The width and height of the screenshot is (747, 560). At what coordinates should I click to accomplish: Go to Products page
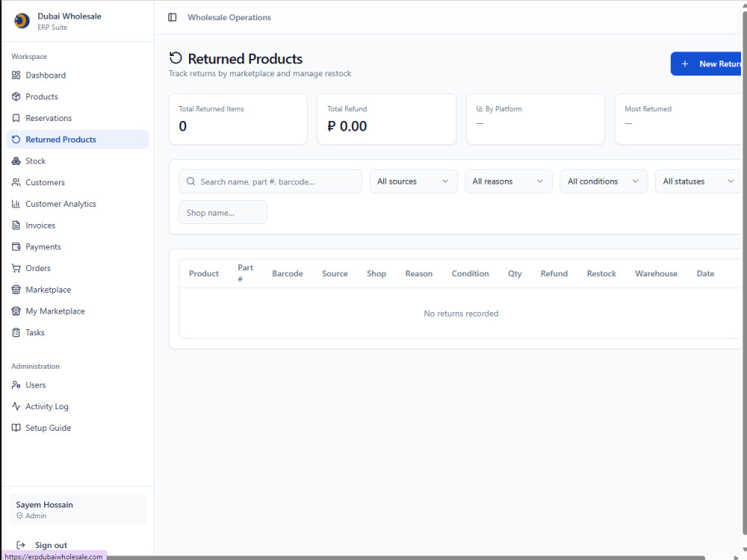pos(78,96)
